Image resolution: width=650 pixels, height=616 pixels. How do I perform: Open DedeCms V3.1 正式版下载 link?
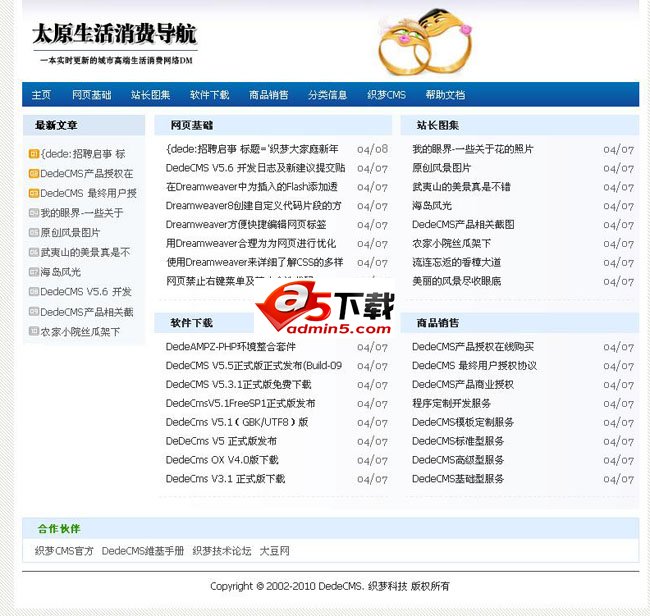(225, 479)
